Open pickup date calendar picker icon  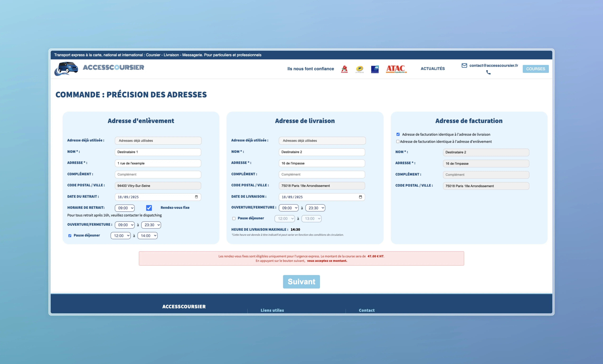coord(196,197)
